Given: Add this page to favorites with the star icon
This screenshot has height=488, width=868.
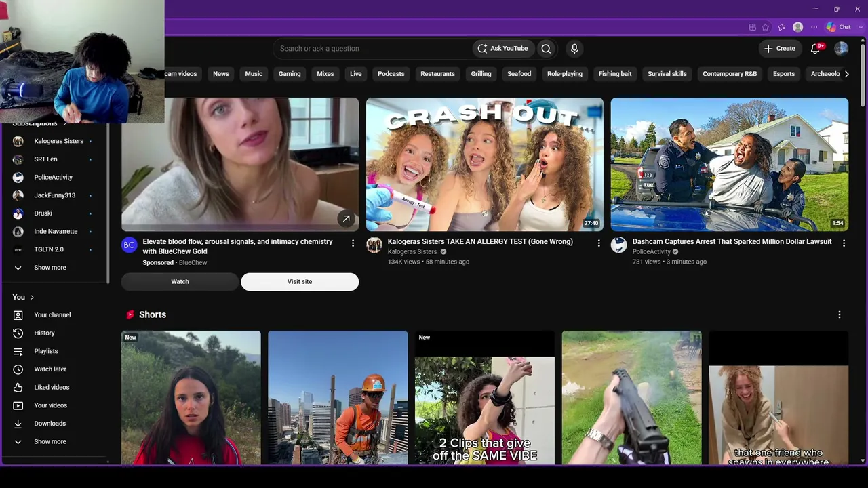Looking at the screenshot, I should pyautogui.click(x=766, y=27).
